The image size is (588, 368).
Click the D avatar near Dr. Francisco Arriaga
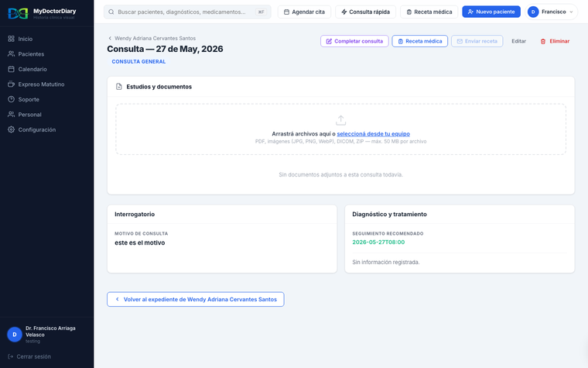[15, 334]
